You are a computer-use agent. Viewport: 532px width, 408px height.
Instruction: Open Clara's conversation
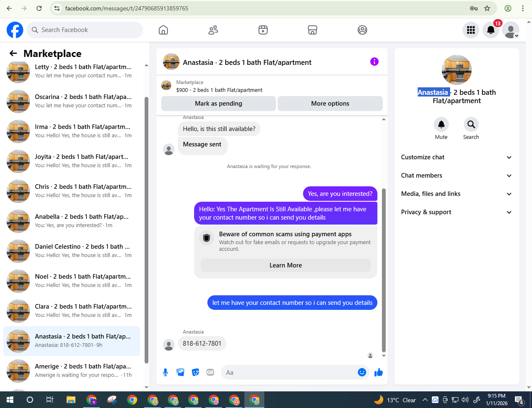pyautogui.click(x=71, y=311)
